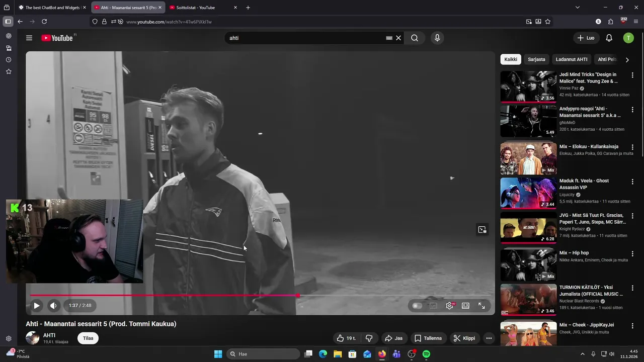The image size is (644, 362).
Task: Expand the browser list-all-tabs dropdown
Action: click(577, 8)
